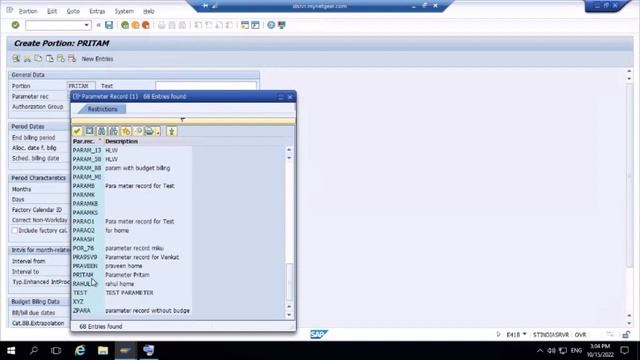
Task: Click the Print icon in main toolbar
Action: [x=162, y=25]
